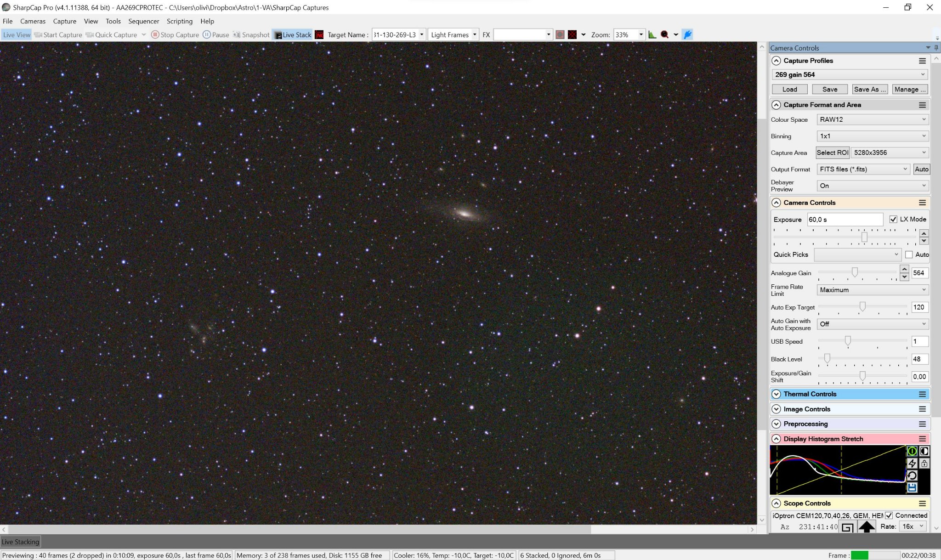
Task: Collapse the Capture Profiles section
Action: pyautogui.click(x=776, y=61)
